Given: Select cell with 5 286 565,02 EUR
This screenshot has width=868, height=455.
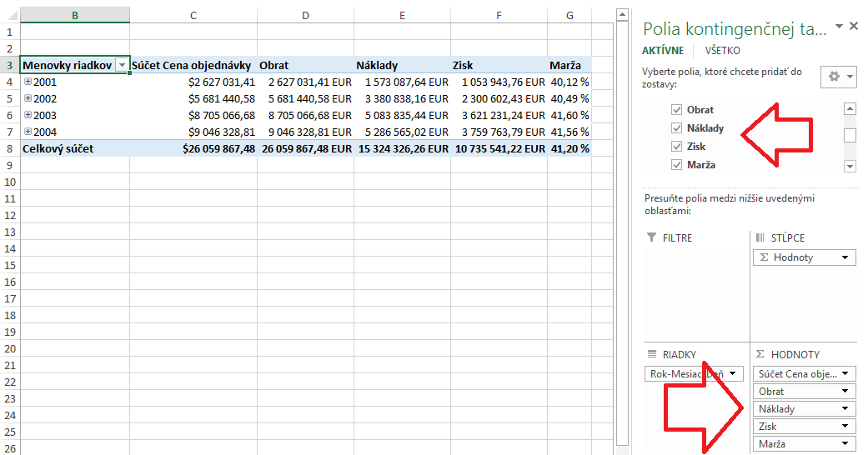Looking at the screenshot, I should [403, 132].
